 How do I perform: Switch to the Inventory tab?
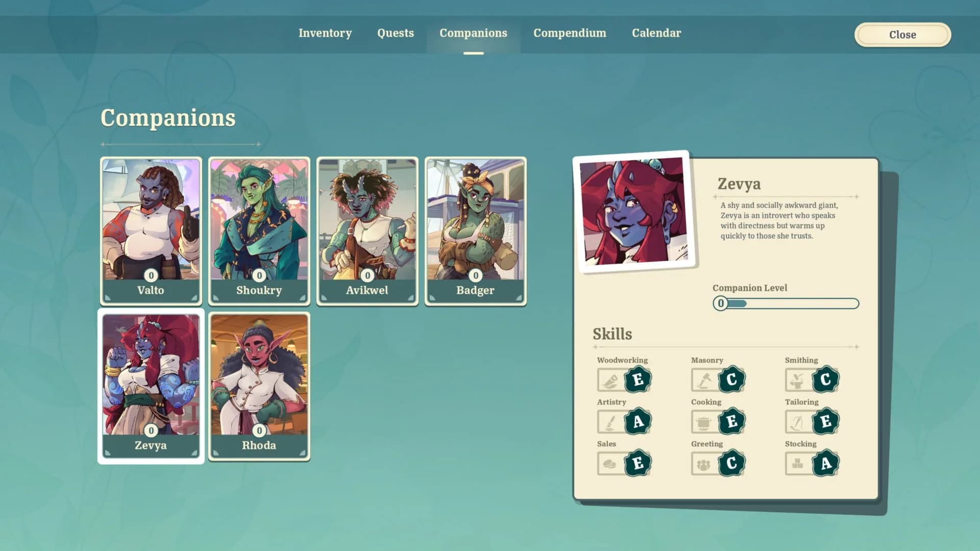325,33
